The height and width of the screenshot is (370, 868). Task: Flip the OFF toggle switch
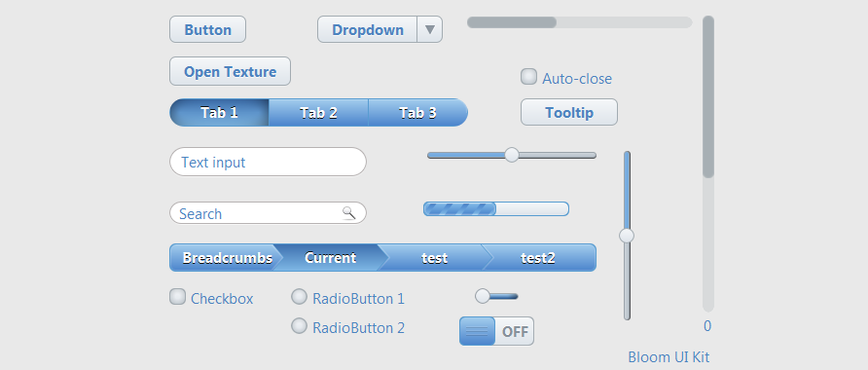click(496, 331)
